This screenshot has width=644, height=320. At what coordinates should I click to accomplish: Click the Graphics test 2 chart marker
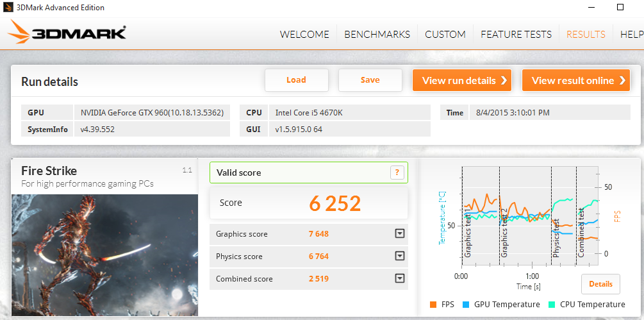[504, 233]
